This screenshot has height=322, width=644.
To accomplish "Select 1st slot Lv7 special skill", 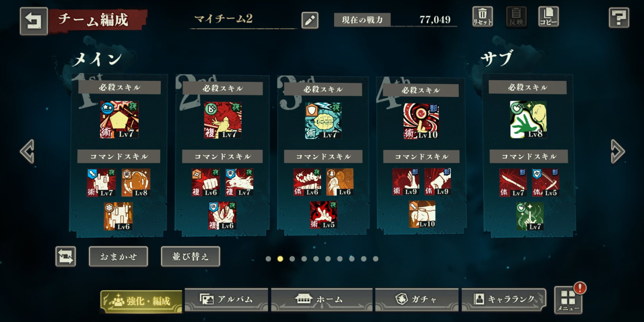I will [119, 120].
